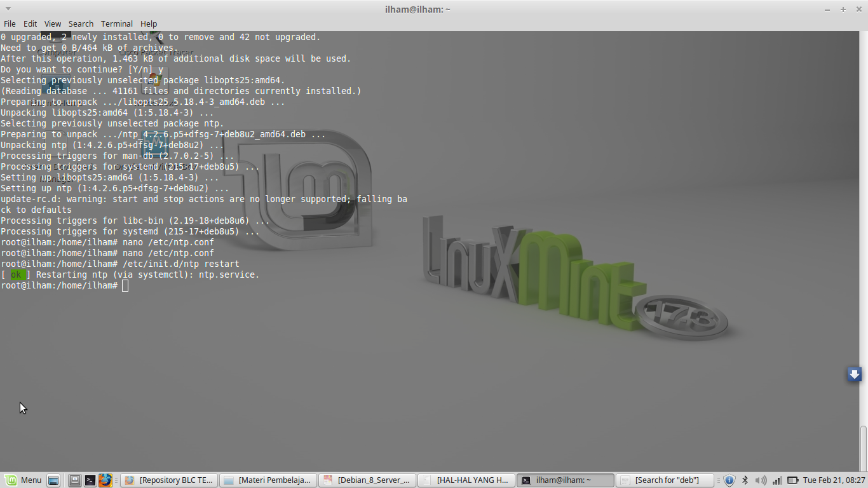Launch the file manager panel launcher

(x=75, y=480)
